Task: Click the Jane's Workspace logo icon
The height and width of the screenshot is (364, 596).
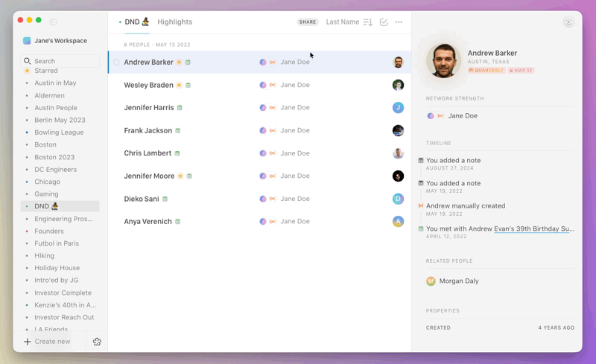Action: coord(27,41)
